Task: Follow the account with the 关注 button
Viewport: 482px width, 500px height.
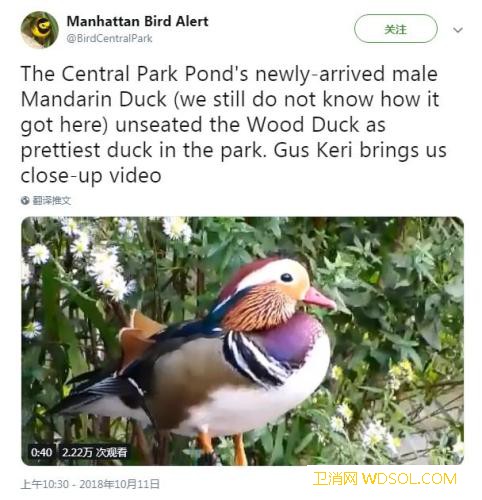Action: (396, 29)
